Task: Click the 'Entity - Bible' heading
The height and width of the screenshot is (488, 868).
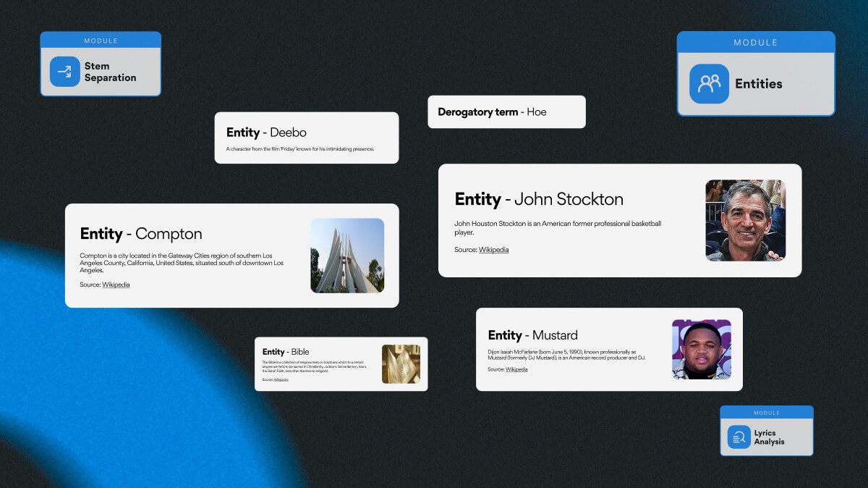Action: 286,352
